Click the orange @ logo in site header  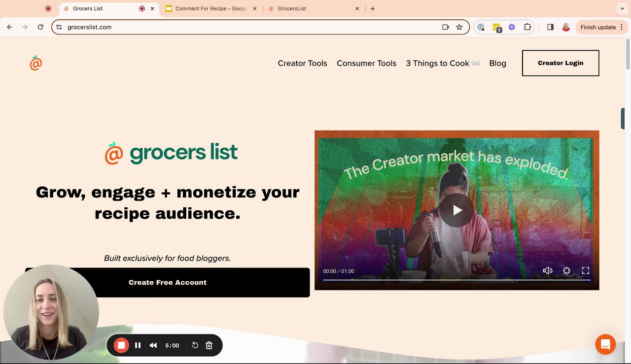click(36, 63)
